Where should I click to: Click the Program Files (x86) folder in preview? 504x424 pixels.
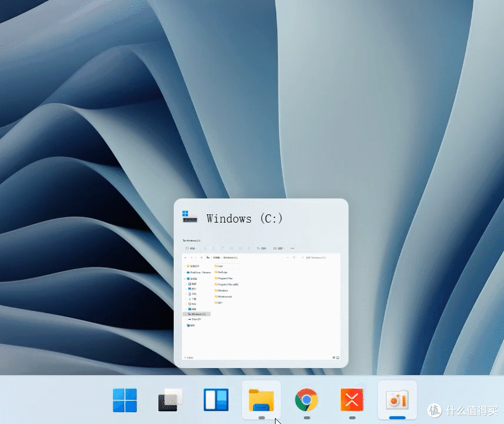click(x=226, y=284)
